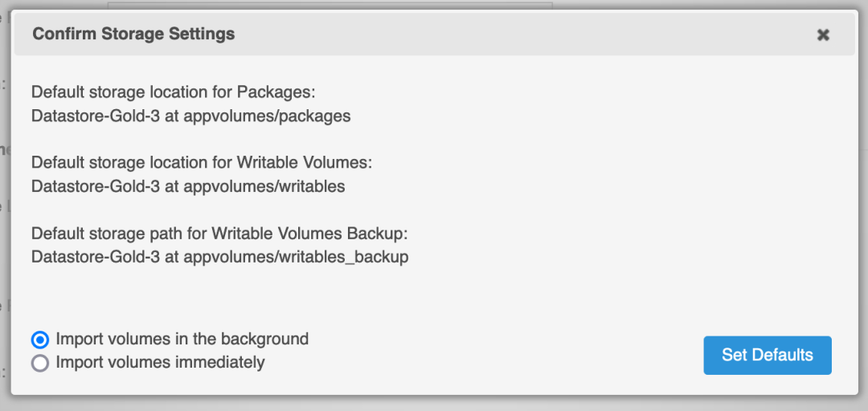Viewport: 868px width, 411px height.
Task: Click Datastore-Gold-3 in the Packages location line
Action: (96, 116)
